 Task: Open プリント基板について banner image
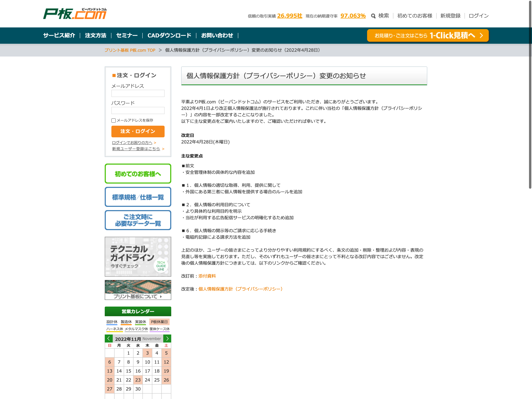coord(138,290)
